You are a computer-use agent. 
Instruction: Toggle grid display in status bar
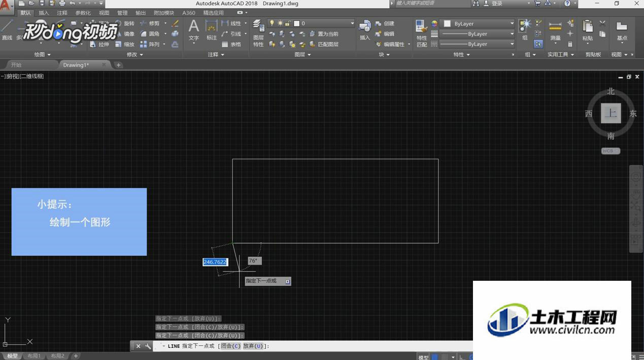pyautogui.click(x=434, y=357)
